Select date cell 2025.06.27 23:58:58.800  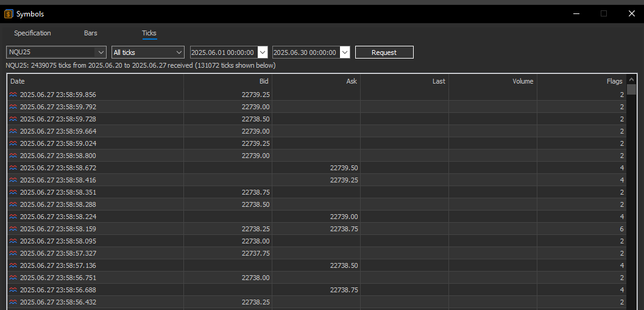pos(58,156)
